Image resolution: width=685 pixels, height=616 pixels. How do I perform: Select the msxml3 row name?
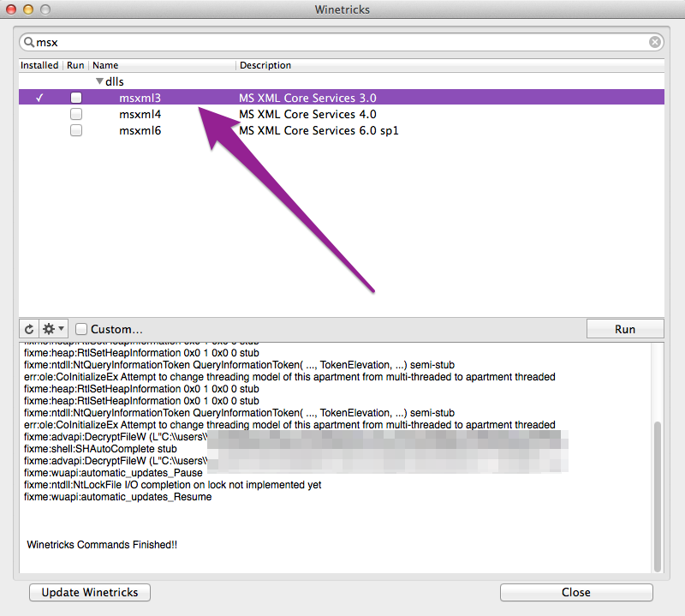[140, 98]
